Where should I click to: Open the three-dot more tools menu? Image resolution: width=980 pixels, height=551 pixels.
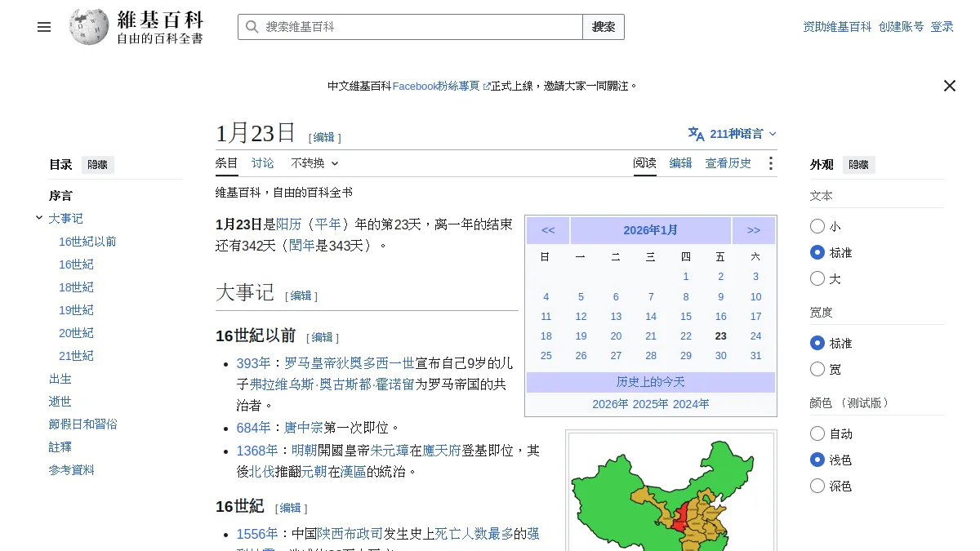770,163
